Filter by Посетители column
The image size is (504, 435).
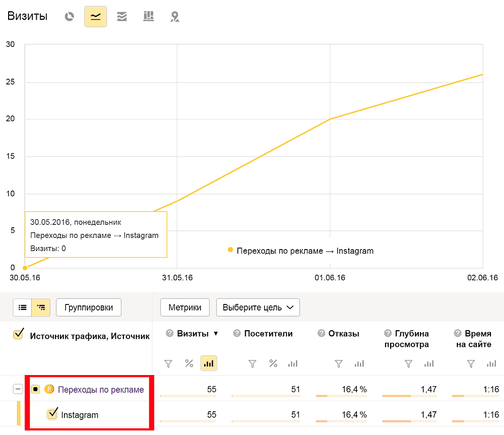point(253,363)
